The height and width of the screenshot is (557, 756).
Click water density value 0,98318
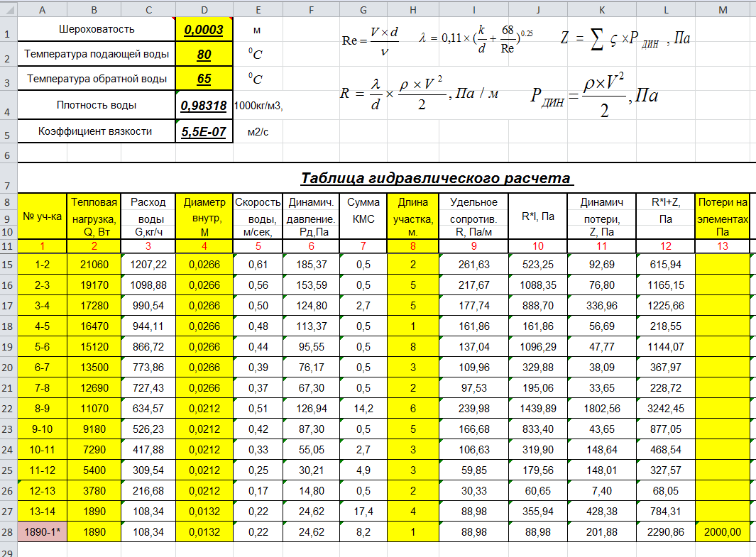204,105
